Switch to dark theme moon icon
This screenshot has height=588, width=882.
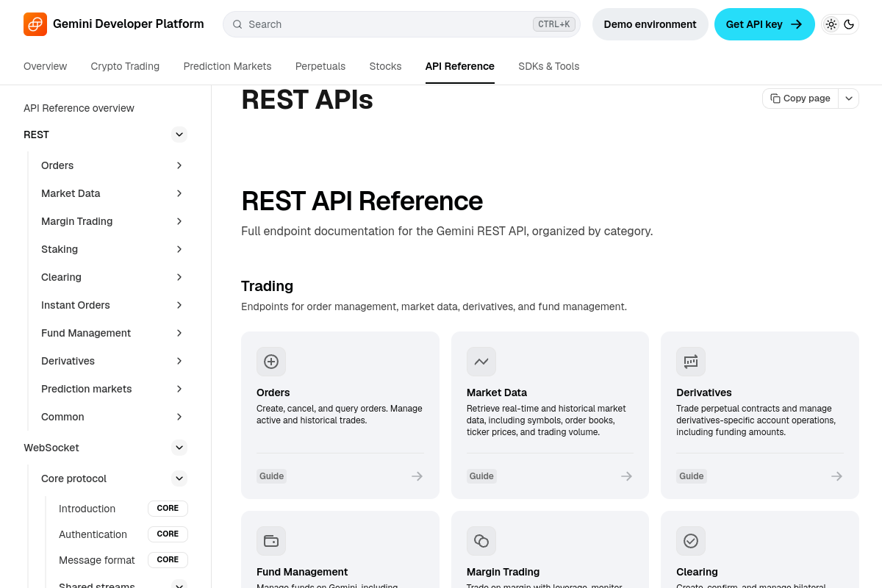849,24
